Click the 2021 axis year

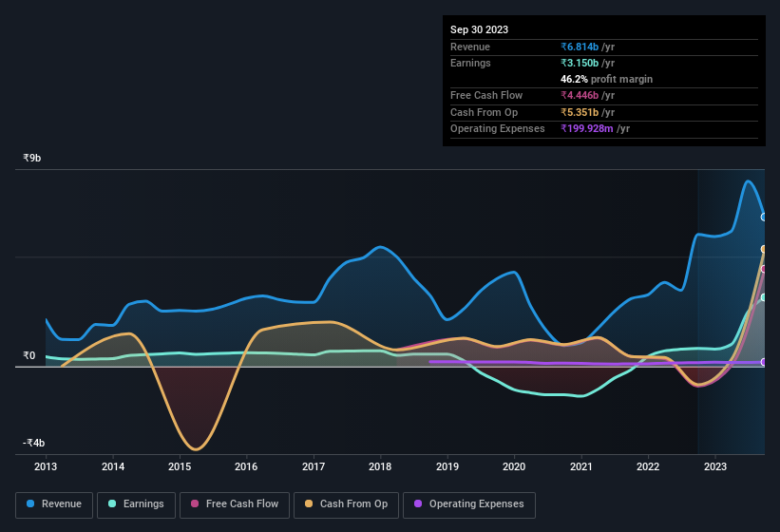click(x=580, y=466)
